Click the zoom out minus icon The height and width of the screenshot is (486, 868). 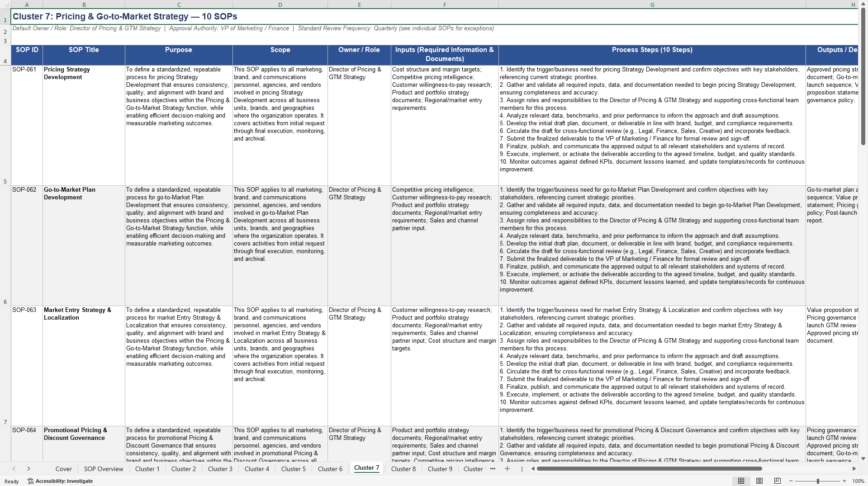tap(791, 481)
